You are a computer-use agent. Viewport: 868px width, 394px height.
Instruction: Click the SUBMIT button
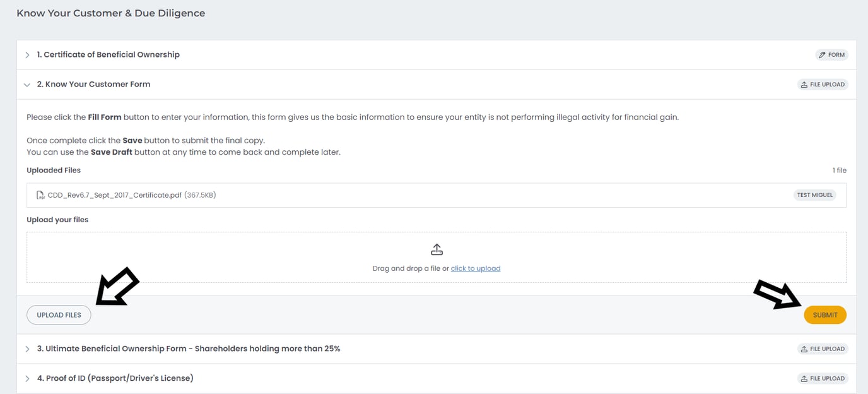(x=825, y=314)
